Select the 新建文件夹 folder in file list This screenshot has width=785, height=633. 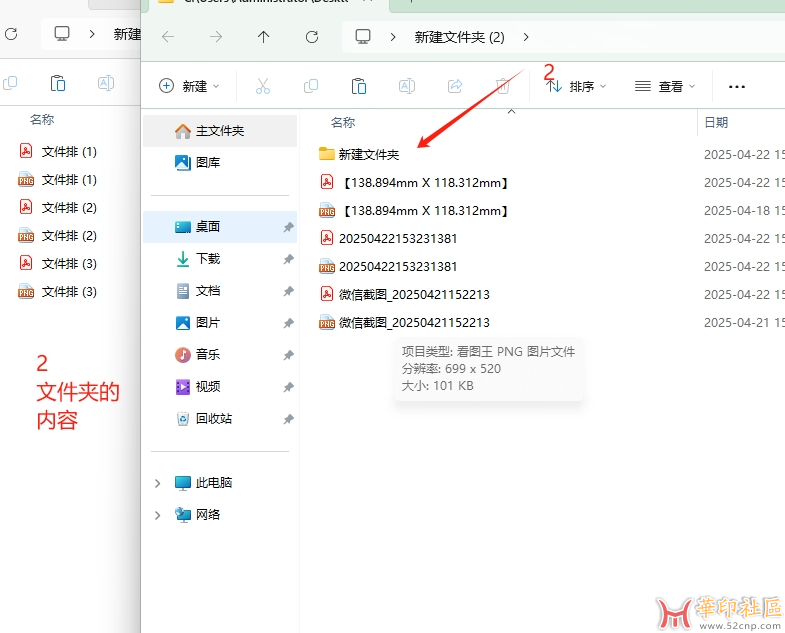pos(368,155)
